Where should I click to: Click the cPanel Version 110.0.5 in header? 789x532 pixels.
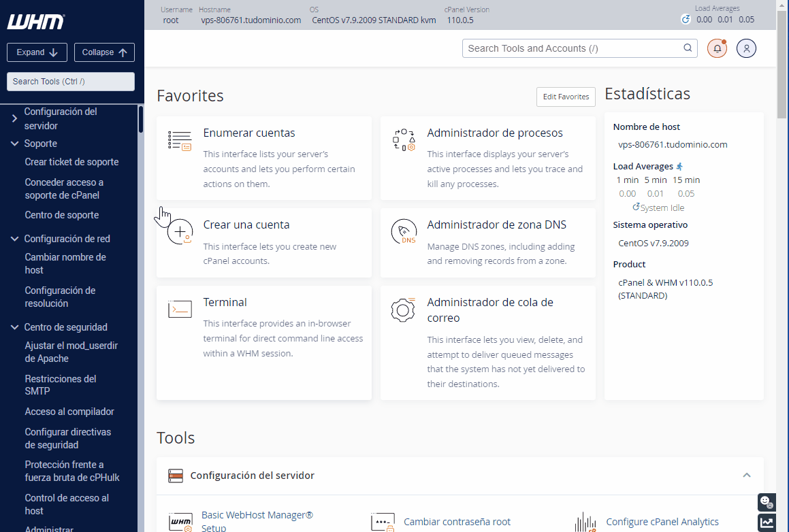[x=460, y=20]
